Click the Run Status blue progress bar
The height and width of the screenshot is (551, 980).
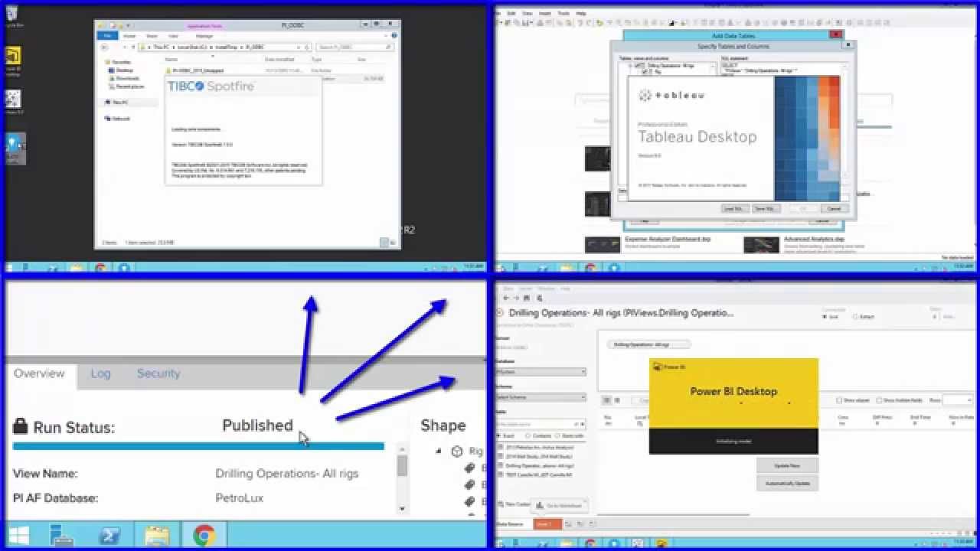198,446
